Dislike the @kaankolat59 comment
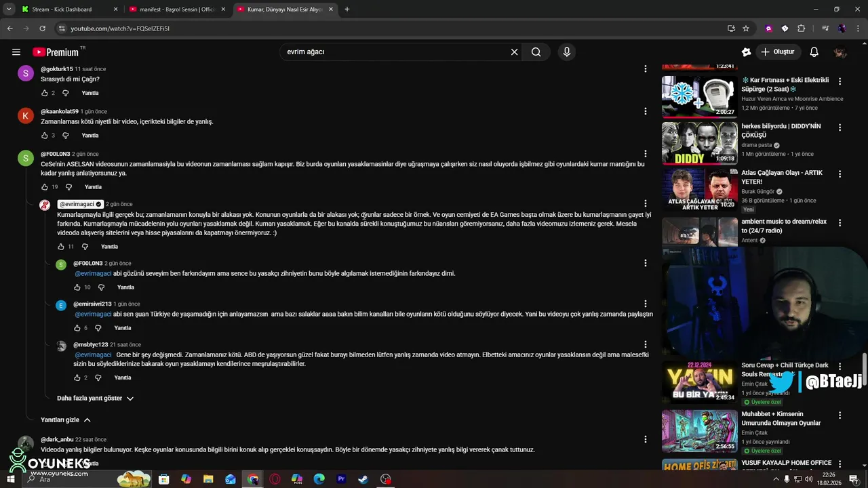Screen dimensions: 868x488 [66, 136]
